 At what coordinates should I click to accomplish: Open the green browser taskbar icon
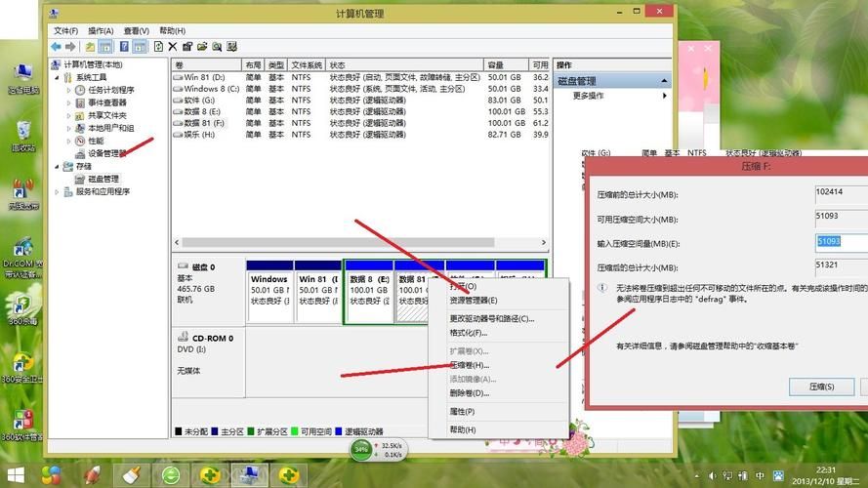tap(171, 474)
